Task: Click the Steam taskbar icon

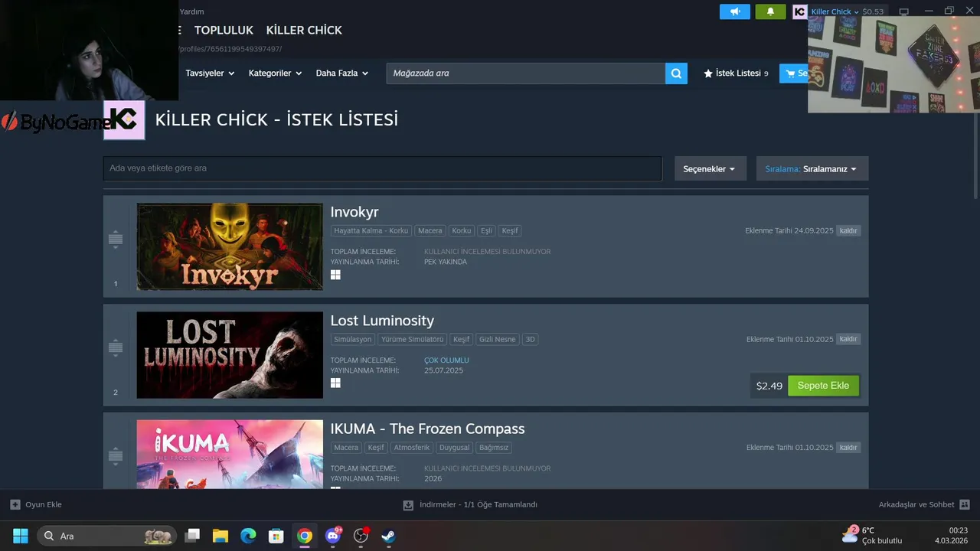Action: tap(389, 536)
